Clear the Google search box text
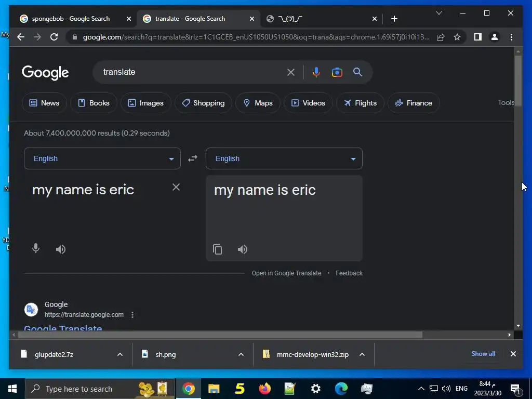The height and width of the screenshot is (399, 532). [291, 72]
